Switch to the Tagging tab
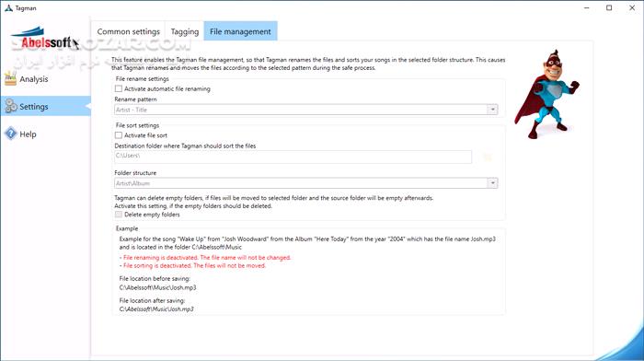The width and height of the screenshot is (644, 361). tap(184, 31)
